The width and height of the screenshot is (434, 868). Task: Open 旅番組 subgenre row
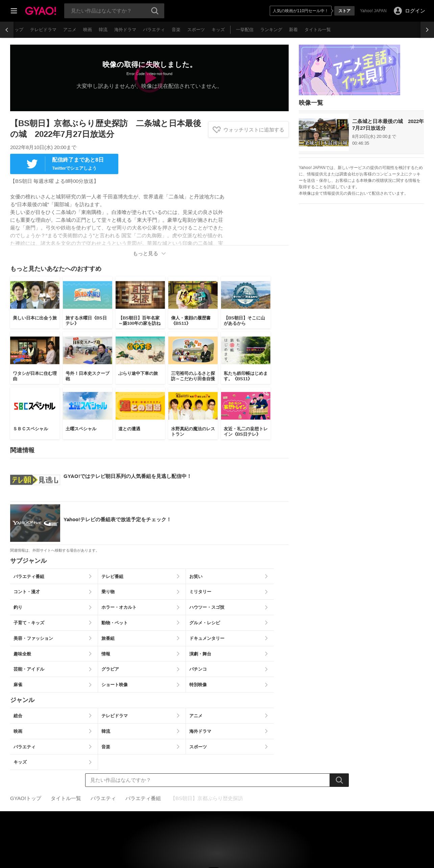coord(142,638)
